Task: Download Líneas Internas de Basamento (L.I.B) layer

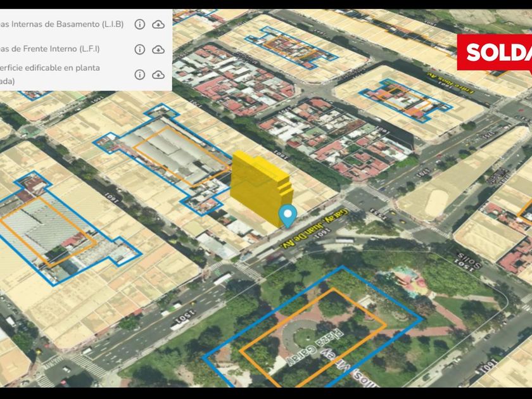Action: 158,25
